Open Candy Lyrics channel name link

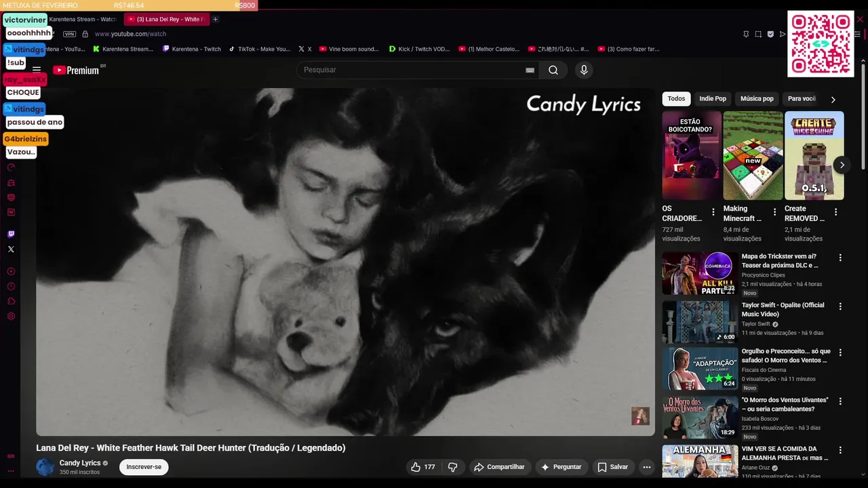[80, 463]
